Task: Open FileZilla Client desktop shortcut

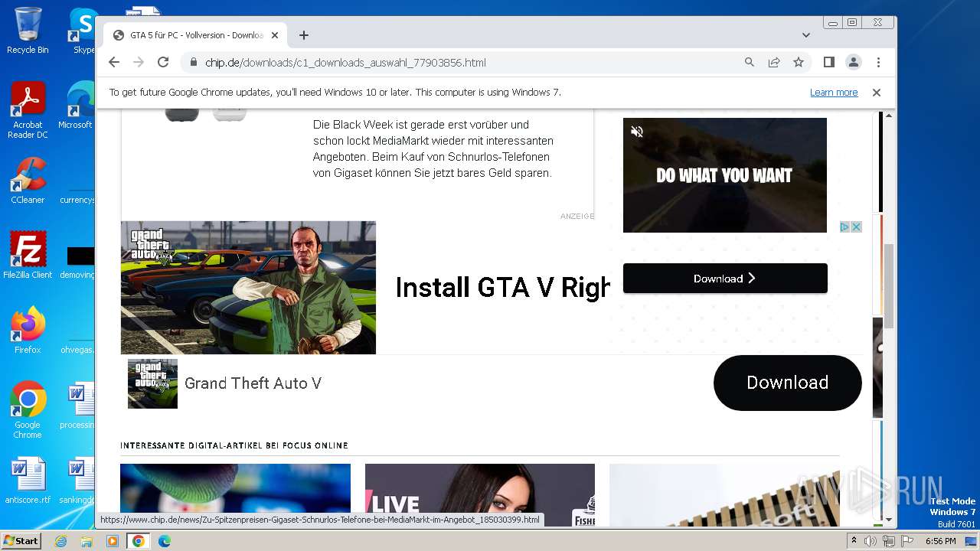Action: point(28,256)
